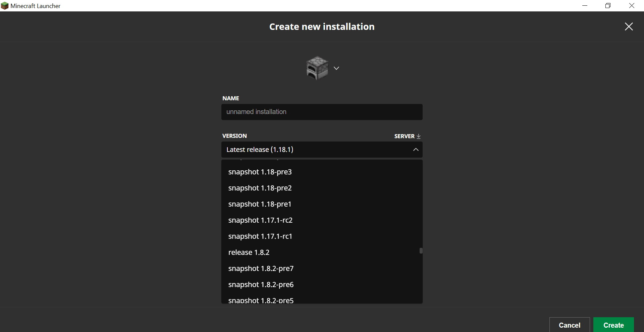Image resolution: width=644 pixels, height=332 pixels.
Task: Click the version list scrollbar thumb
Action: coord(421,251)
